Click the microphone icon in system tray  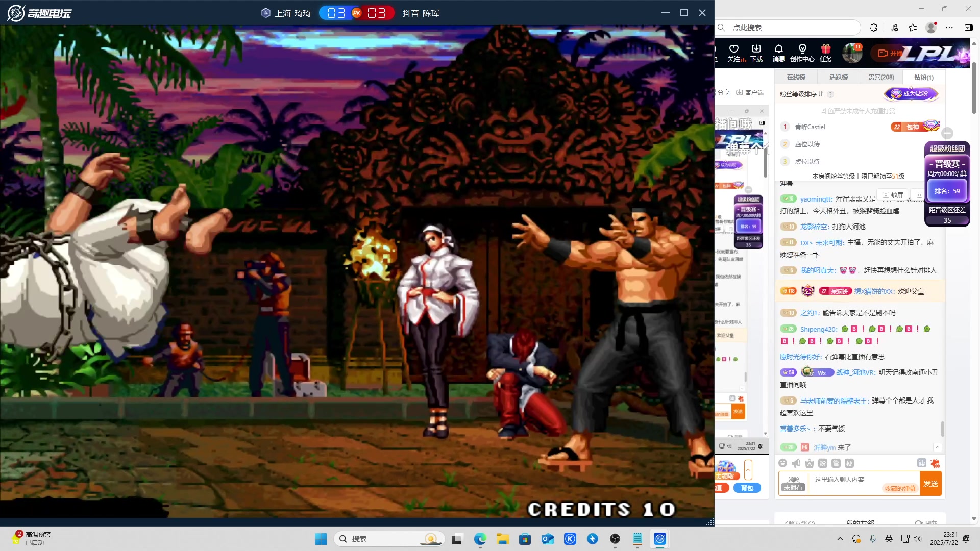[873, 539]
